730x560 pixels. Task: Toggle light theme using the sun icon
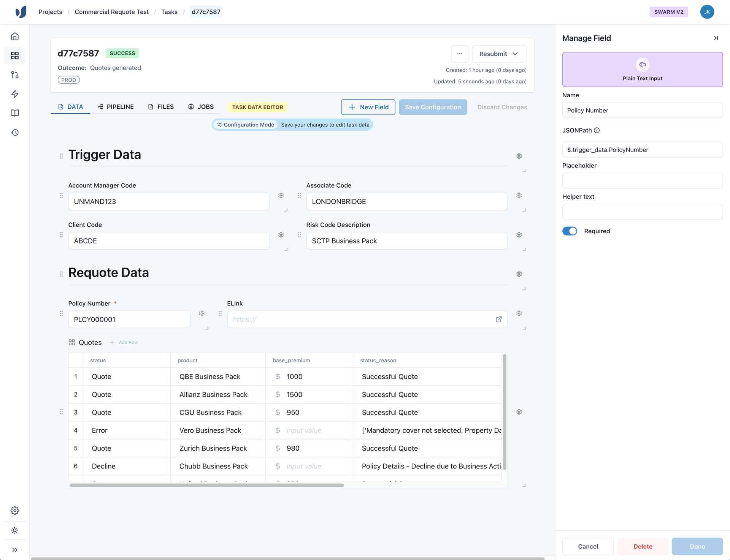14,530
